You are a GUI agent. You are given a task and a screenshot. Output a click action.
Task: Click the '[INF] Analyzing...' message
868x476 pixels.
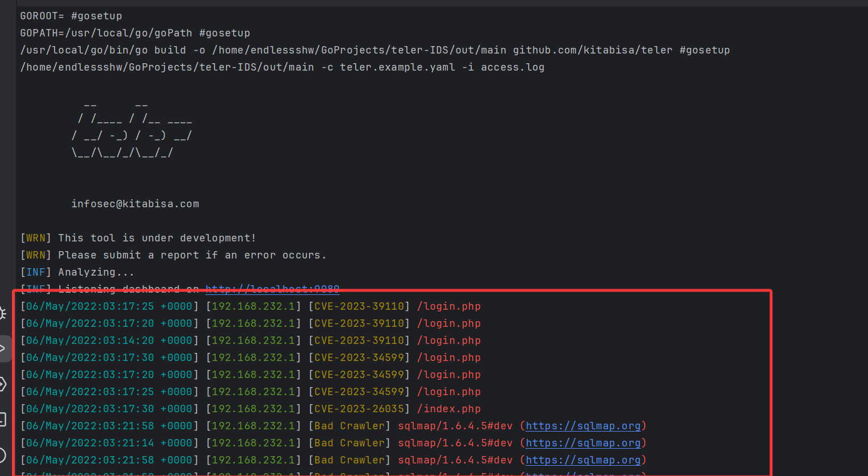click(x=77, y=272)
